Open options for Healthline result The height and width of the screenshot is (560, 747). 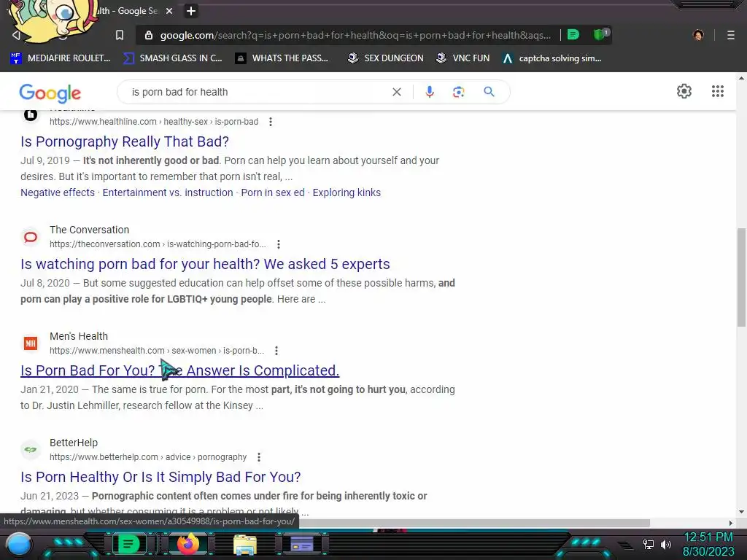coord(271,122)
